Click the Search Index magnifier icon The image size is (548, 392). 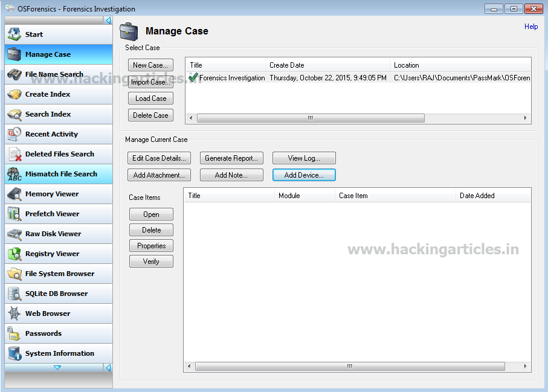coord(15,114)
